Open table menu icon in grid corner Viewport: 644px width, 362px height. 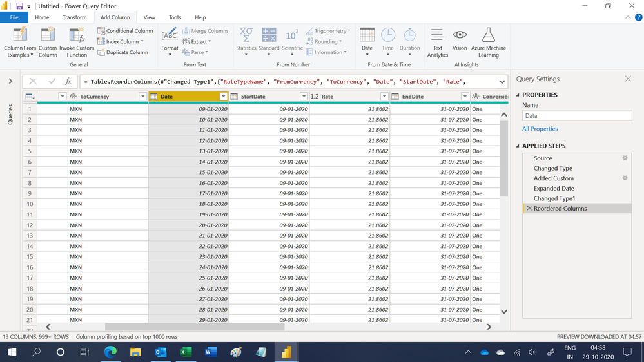(x=30, y=97)
